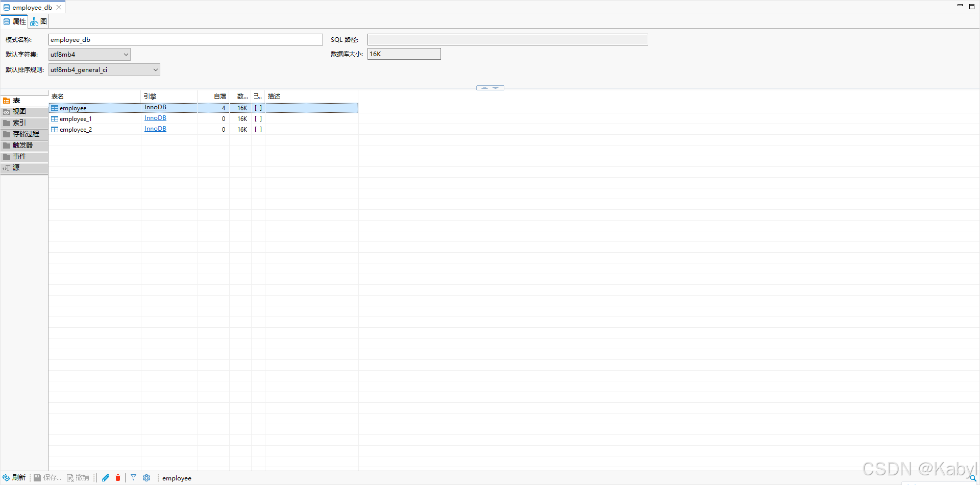Click auto-increment value 4 for employee
The image size is (980, 485).
click(223, 108)
